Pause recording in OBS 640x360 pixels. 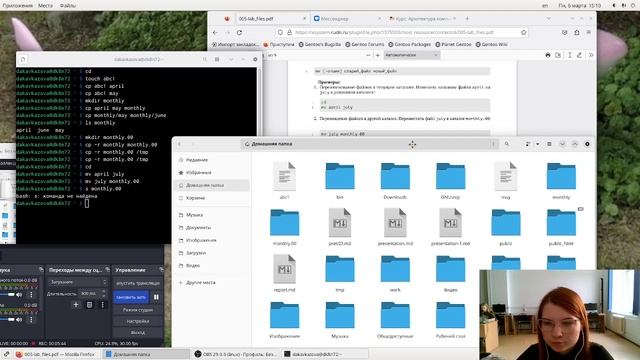156,297
